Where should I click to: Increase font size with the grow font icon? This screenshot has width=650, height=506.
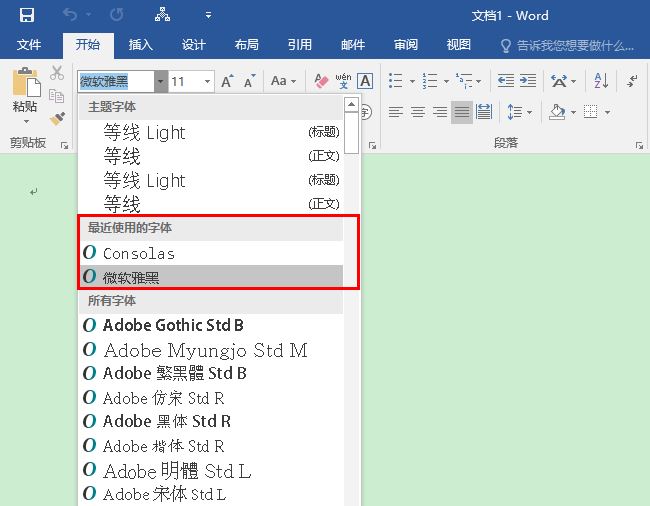(227, 81)
